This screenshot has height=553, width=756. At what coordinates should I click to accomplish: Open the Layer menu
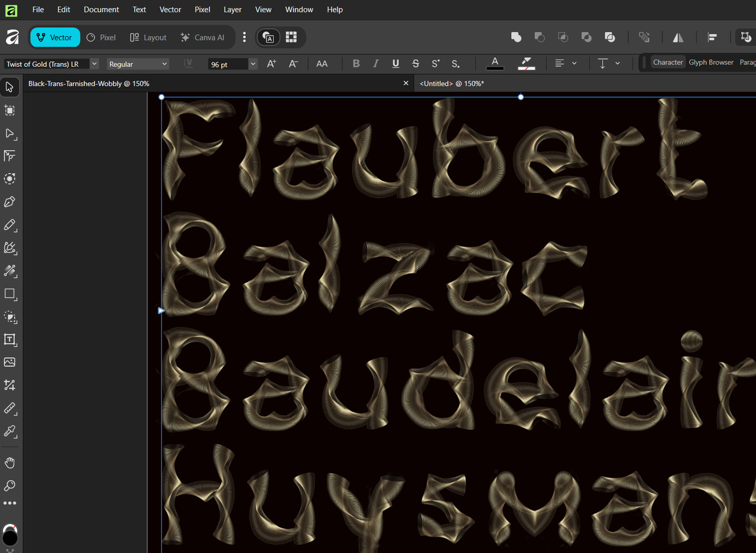[232, 9]
